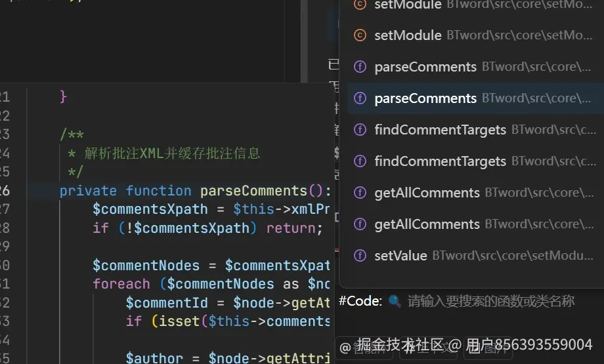This screenshot has height=364, width=604.
Task: Place cursor on the foreach keyword
Action: pos(121,284)
